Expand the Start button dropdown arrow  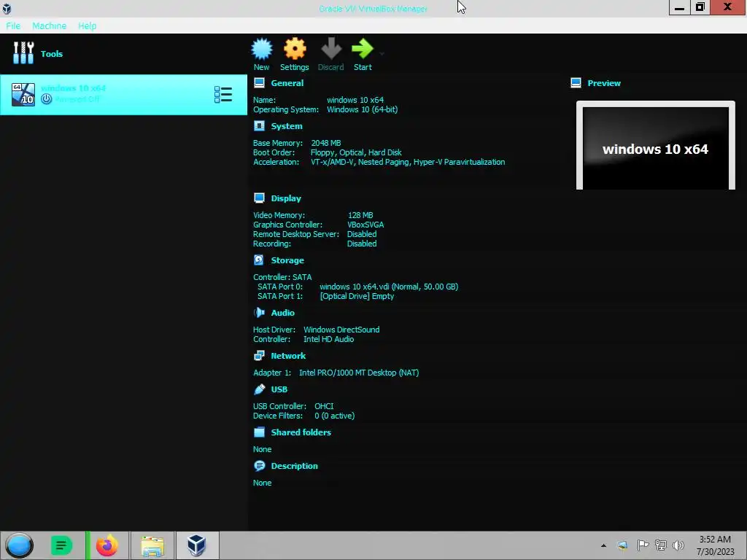[x=382, y=53]
